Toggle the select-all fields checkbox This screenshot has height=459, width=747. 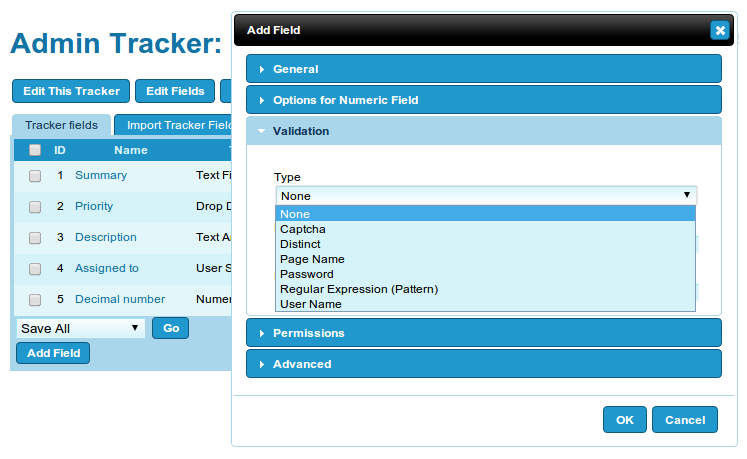click(35, 150)
